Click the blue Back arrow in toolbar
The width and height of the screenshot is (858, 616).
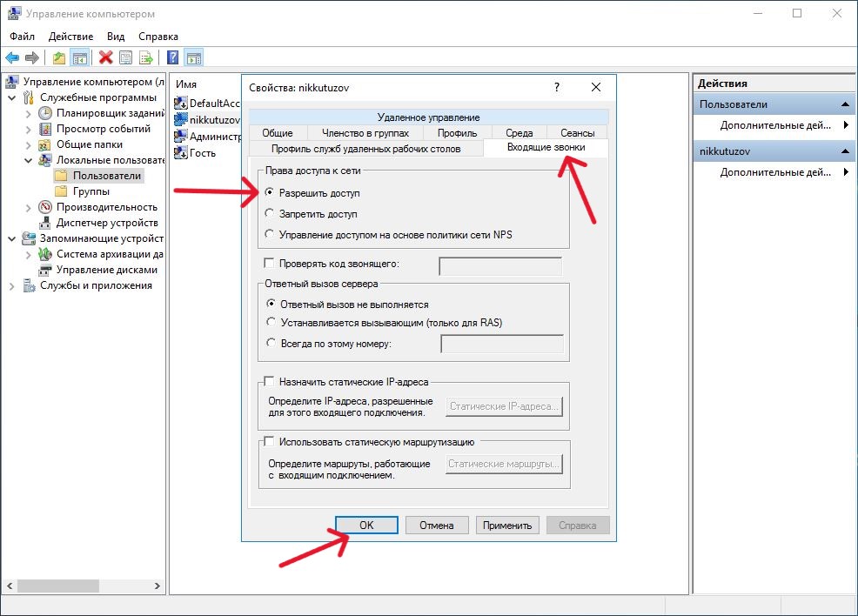click(12, 58)
